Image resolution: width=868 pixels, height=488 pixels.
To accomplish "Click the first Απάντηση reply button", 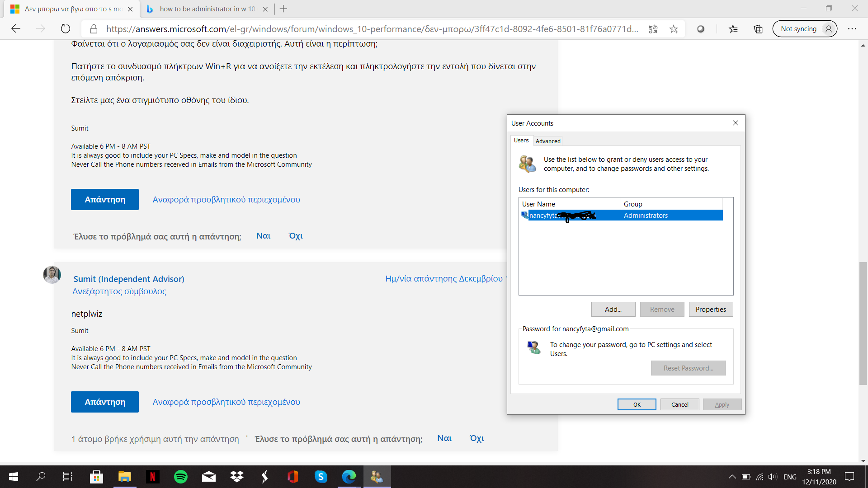I will (x=105, y=199).
